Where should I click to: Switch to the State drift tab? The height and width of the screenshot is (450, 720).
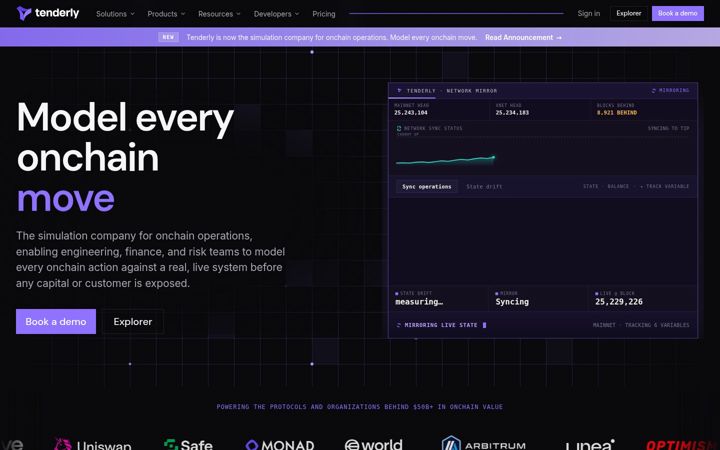[x=484, y=186]
